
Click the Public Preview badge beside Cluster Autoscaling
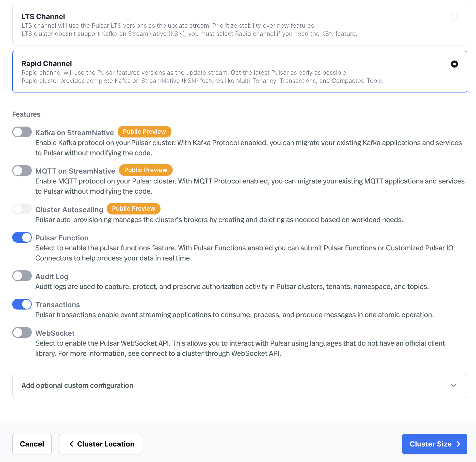click(133, 208)
